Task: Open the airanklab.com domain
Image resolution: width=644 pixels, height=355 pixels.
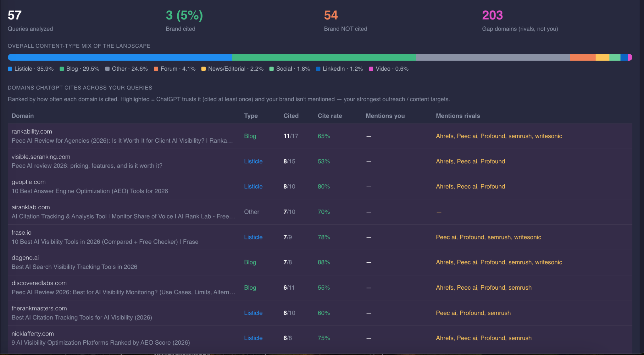Action: [31, 207]
